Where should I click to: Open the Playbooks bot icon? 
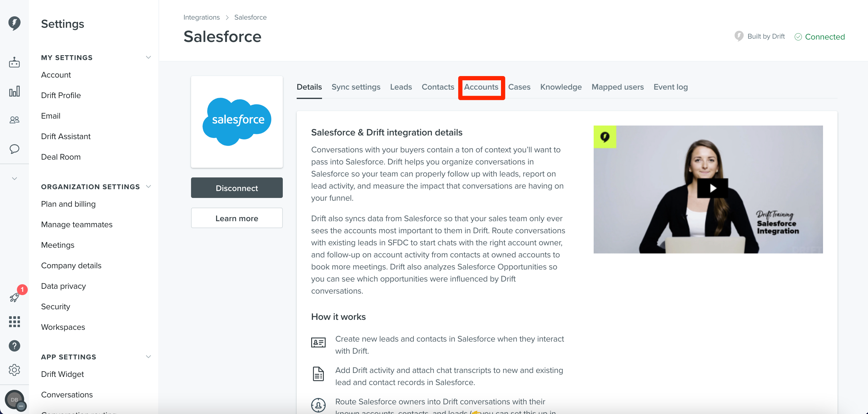pyautogui.click(x=14, y=62)
